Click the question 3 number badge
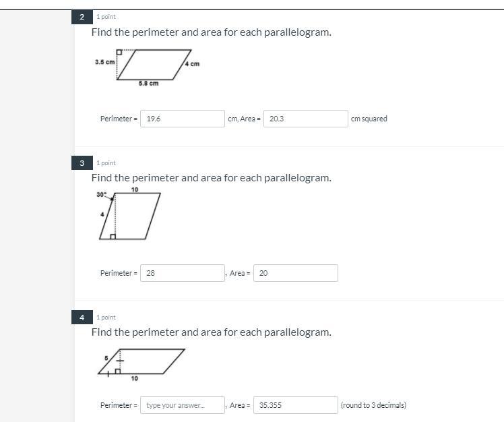504x422 pixels. (x=82, y=163)
